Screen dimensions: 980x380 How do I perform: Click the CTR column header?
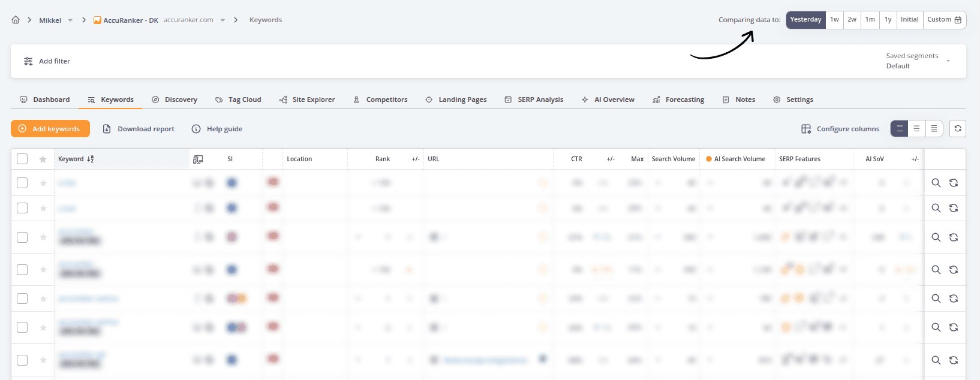pos(576,159)
